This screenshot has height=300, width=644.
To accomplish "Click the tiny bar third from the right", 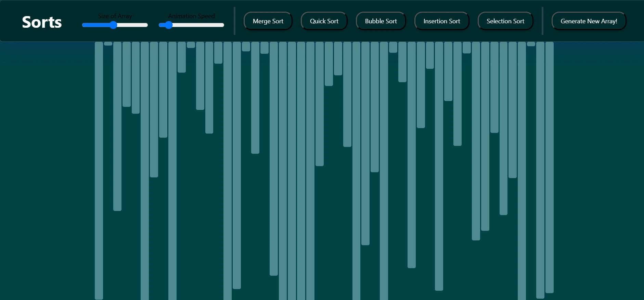I will (531, 44).
